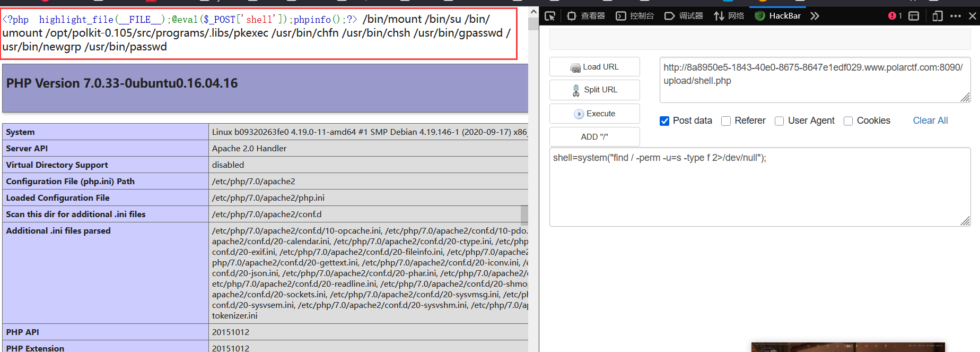Close the developer tools panel
This screenshot has width=980, height=352.
(x=973, y=16)
